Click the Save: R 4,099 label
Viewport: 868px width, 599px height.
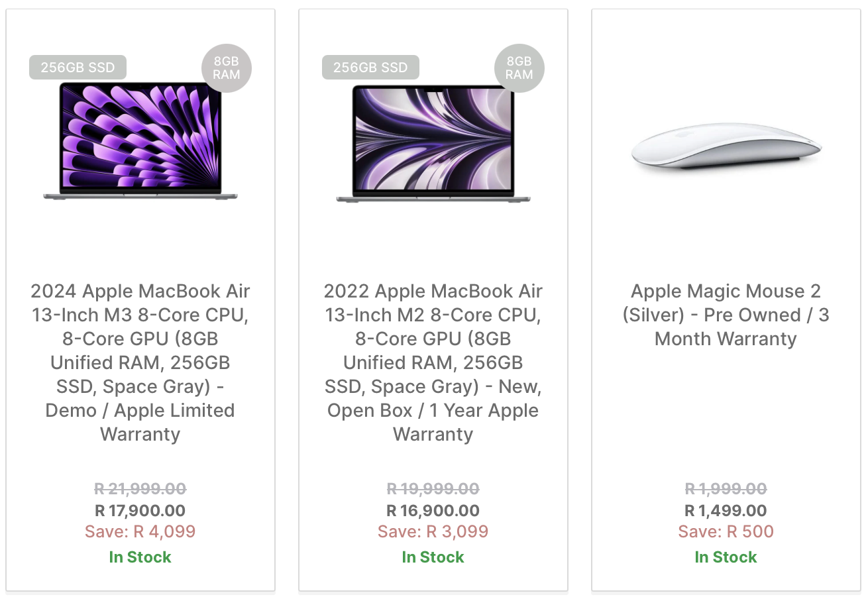140,532
